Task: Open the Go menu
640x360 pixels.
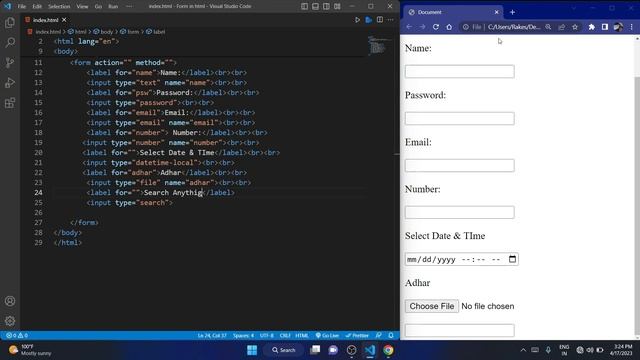Action: [x=98, y=7]
